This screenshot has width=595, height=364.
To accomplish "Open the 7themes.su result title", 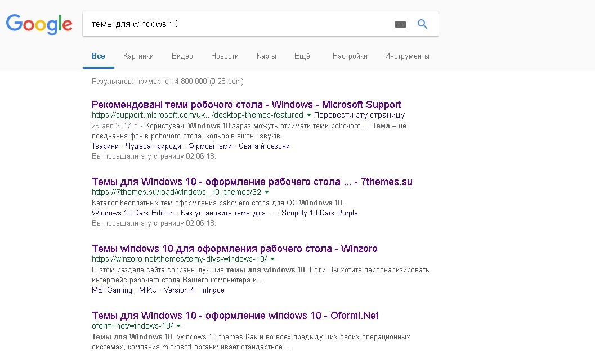I will 252,182.
